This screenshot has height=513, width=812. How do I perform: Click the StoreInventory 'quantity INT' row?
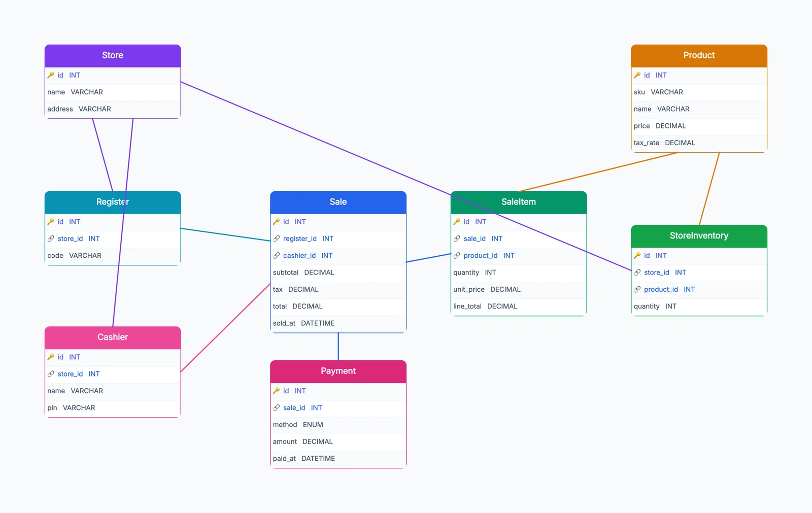(x=699, y=306)
